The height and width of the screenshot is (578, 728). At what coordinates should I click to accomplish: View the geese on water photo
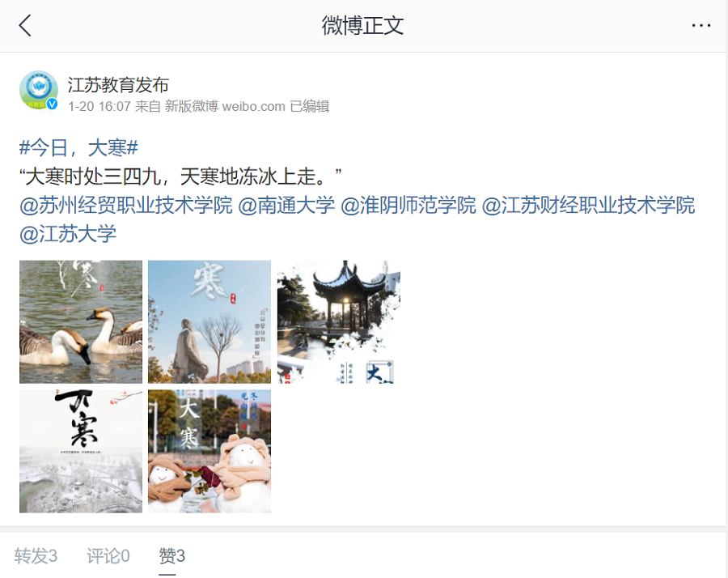point(81,321)
